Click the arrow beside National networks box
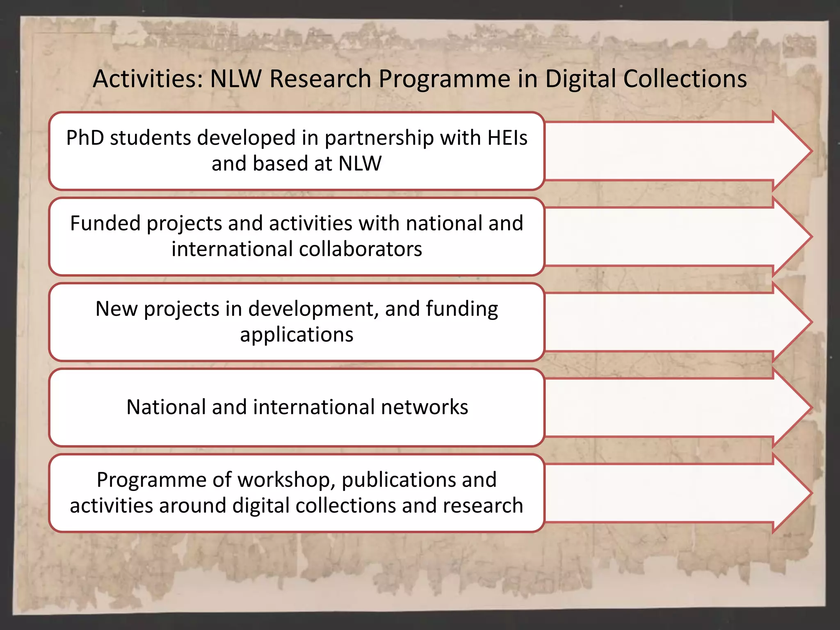 [679, 407]
